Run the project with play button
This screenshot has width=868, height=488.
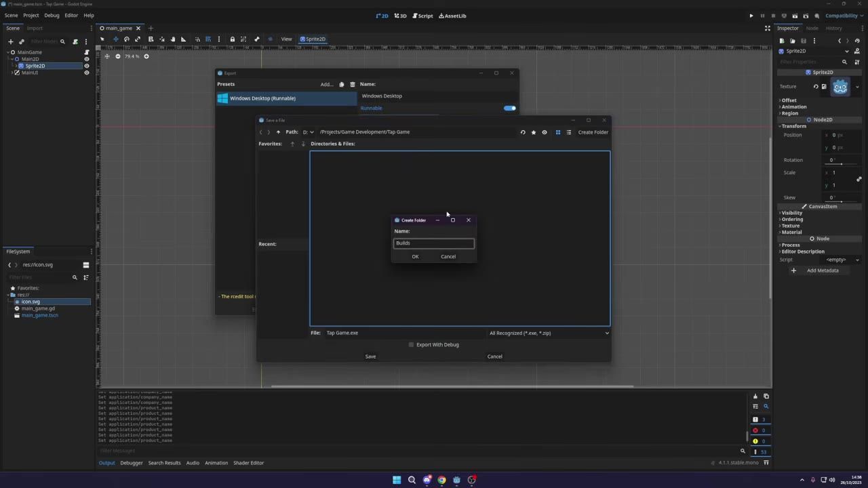[x=751, y=16]
